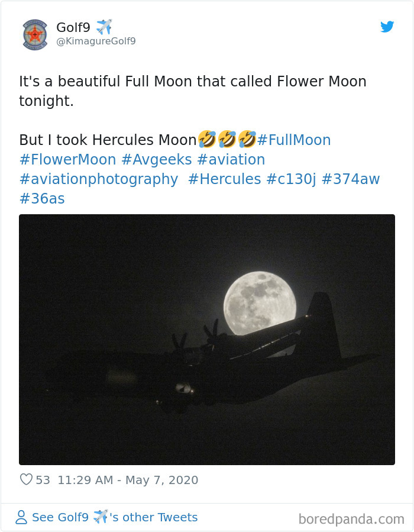Click the airplane emoji next to Golf9 name
This screenshot has height=532, width=414.
pyautogui.click(x=103, y=27)
